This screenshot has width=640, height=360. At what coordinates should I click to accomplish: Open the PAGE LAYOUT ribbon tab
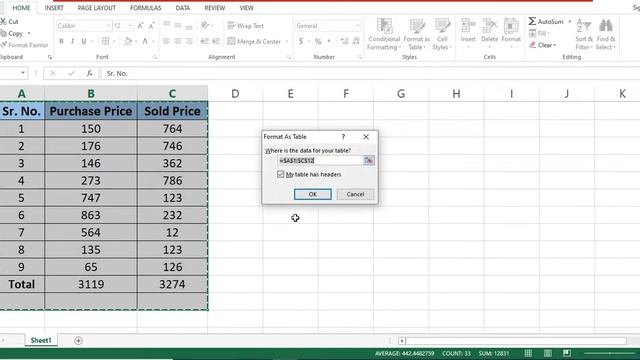[x=97, y=8]
